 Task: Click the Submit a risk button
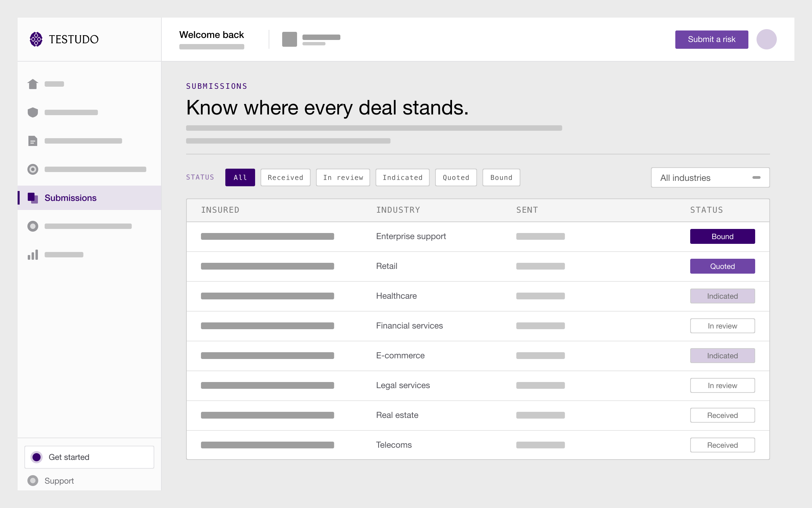click(x=712, y=40)
